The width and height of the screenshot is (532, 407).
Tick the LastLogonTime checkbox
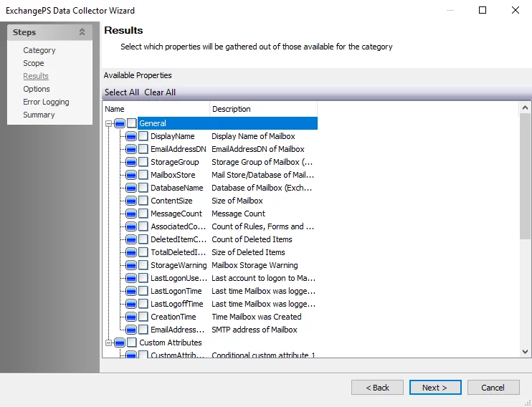[143, 291]
